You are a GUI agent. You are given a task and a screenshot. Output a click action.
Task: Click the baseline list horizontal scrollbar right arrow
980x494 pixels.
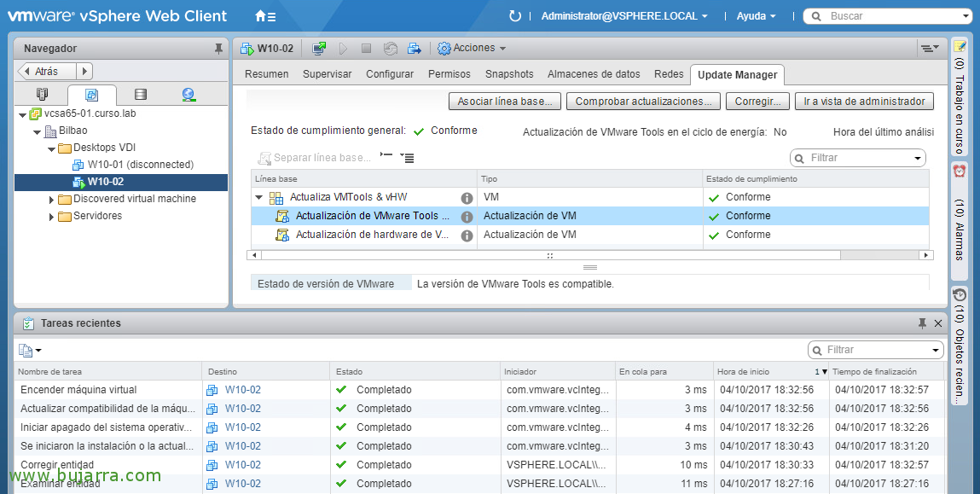tap(927, 255)
